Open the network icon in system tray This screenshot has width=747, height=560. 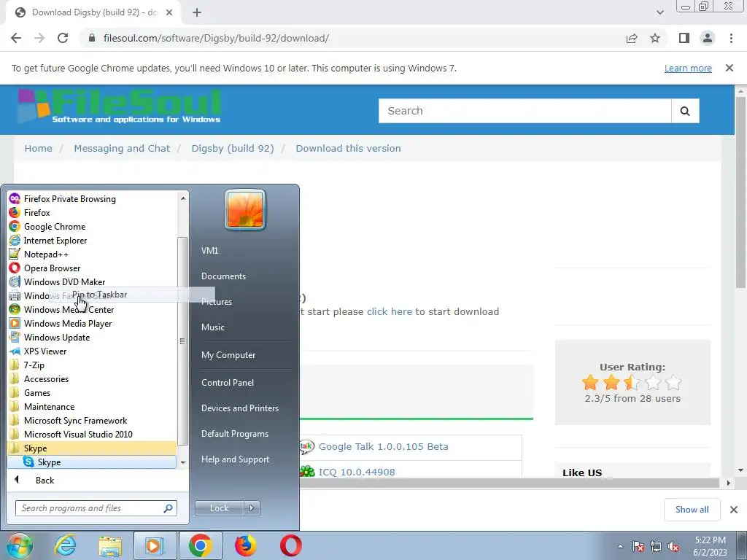click(656, 547)
